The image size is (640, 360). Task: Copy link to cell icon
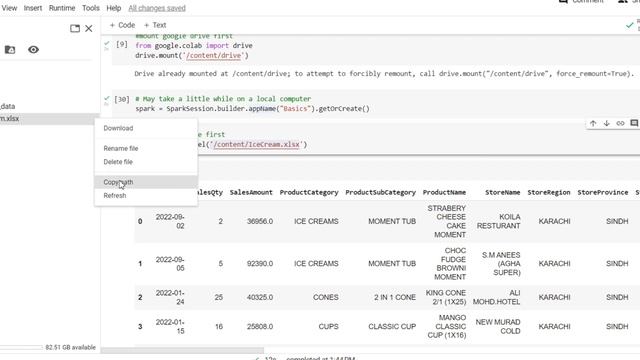point(620,123)
